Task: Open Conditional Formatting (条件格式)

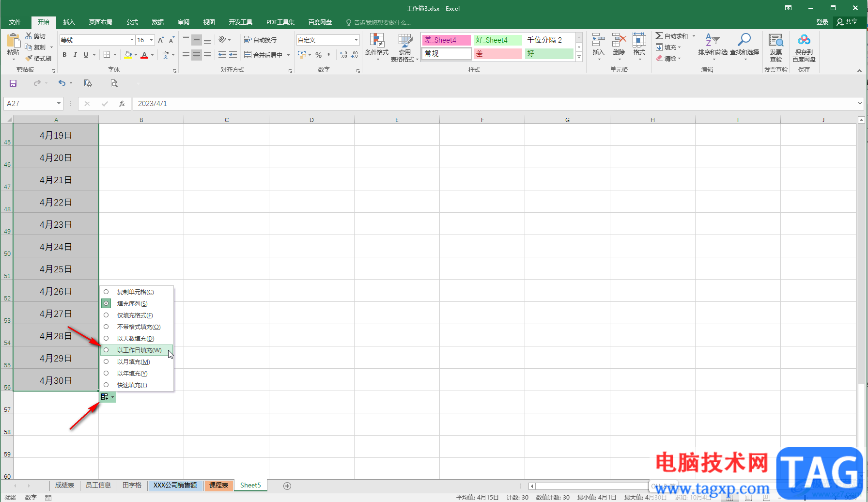Action: pyautogui.click(x=377, y=47)
